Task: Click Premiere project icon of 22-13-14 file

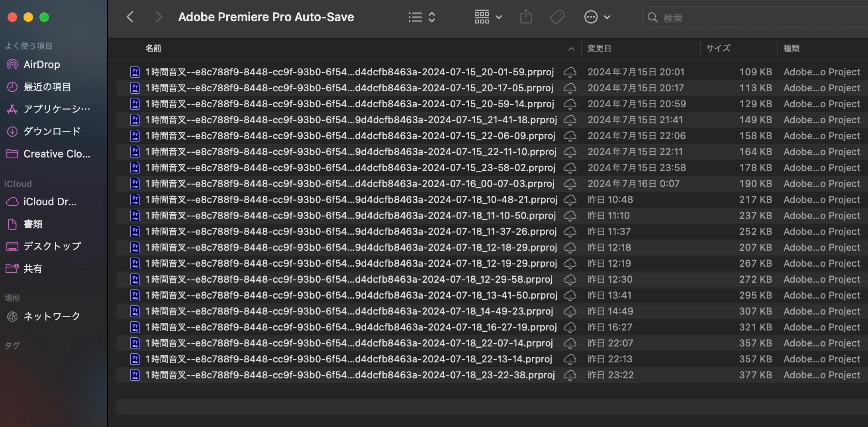Action: 135,359
